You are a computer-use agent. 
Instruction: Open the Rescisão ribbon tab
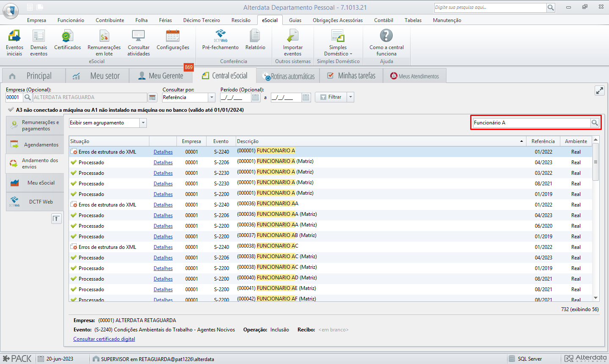click(x=241, y=20)
